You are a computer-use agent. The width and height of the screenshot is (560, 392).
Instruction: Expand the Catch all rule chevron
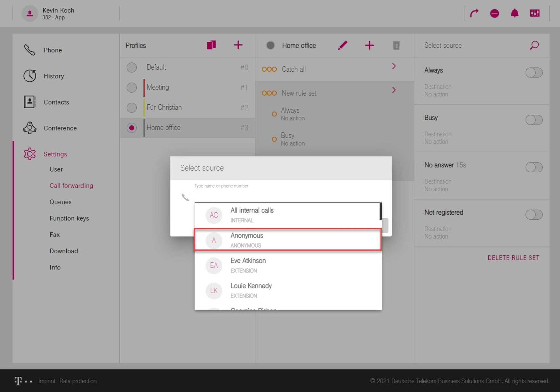(394, 66)
